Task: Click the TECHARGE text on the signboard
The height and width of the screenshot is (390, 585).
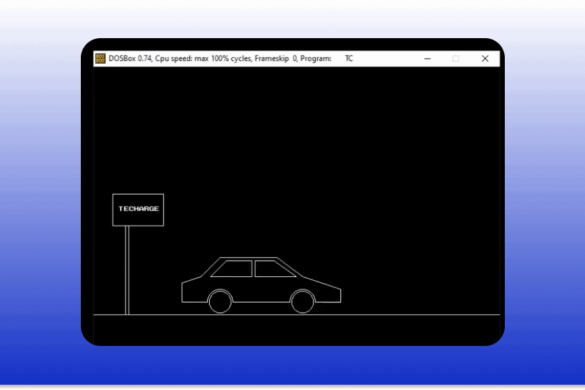Action: (x=139, y=209)
